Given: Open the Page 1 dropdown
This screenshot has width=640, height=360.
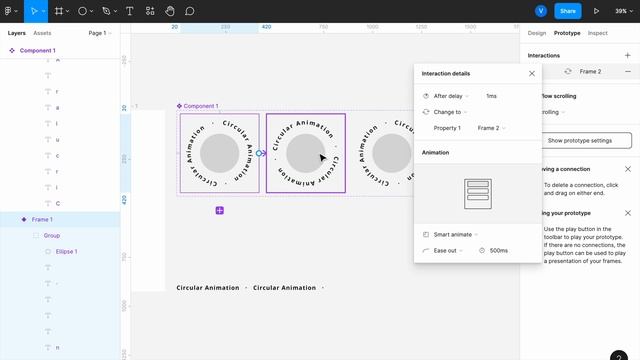Looking at the screenshot, I should point(100,33).
